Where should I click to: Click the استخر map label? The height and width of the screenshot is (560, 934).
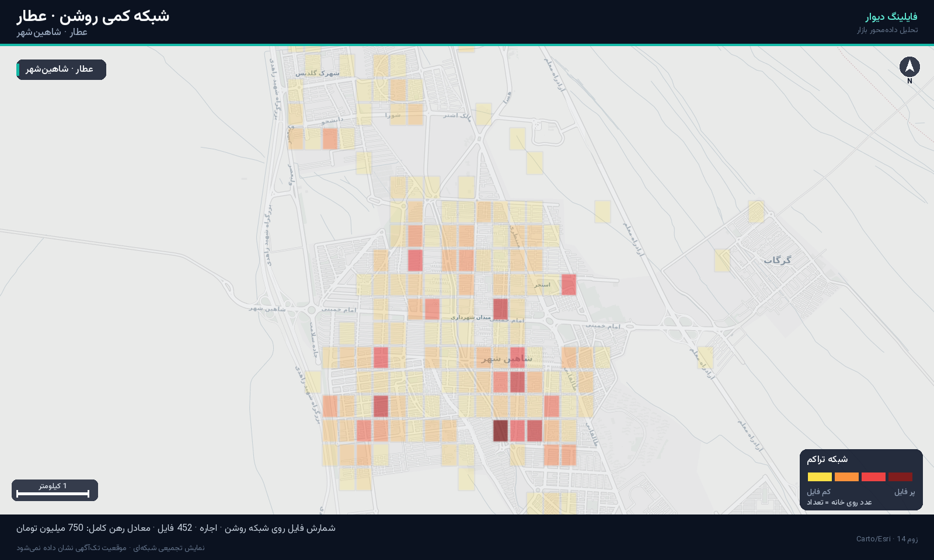[542, 285]
